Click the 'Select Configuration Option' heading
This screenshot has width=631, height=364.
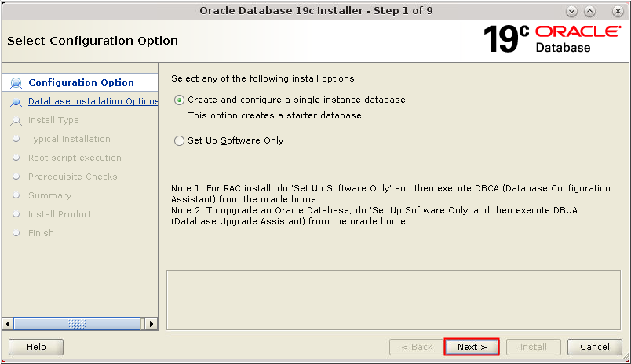pyautogui.click(x=93, y=41)
